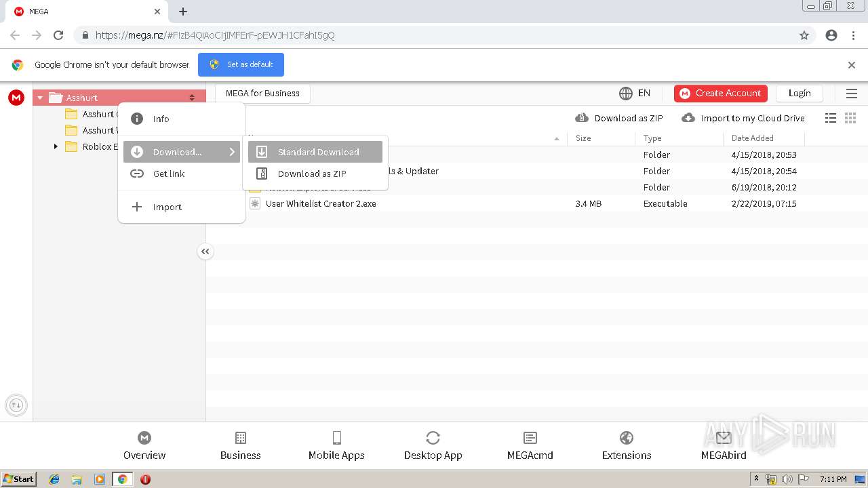
Task: Click Import to my Cloud Drive
Action: coord(743,118)
